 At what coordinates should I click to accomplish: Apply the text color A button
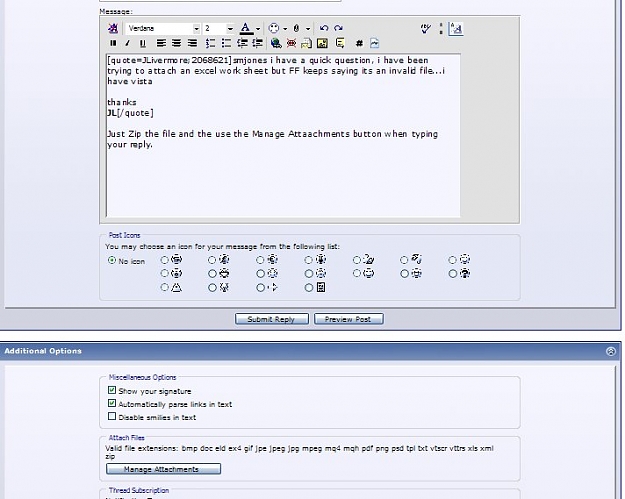[x=246, y=28]
